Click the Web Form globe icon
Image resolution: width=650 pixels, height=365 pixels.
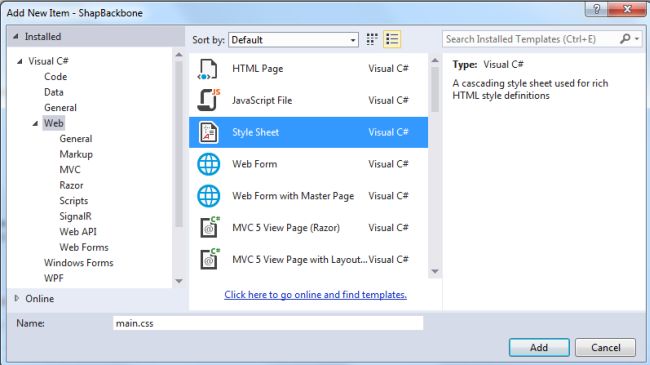[x=209, y=164]
